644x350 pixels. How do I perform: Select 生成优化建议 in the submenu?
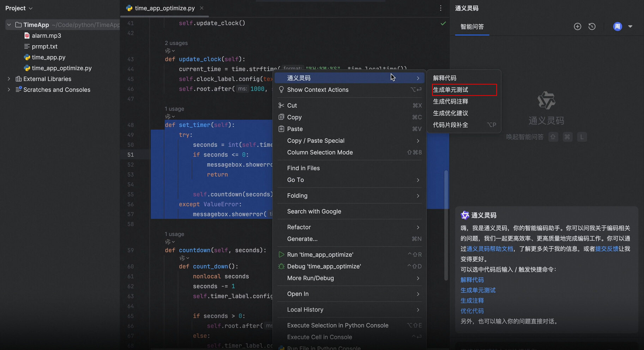(464, 113)
